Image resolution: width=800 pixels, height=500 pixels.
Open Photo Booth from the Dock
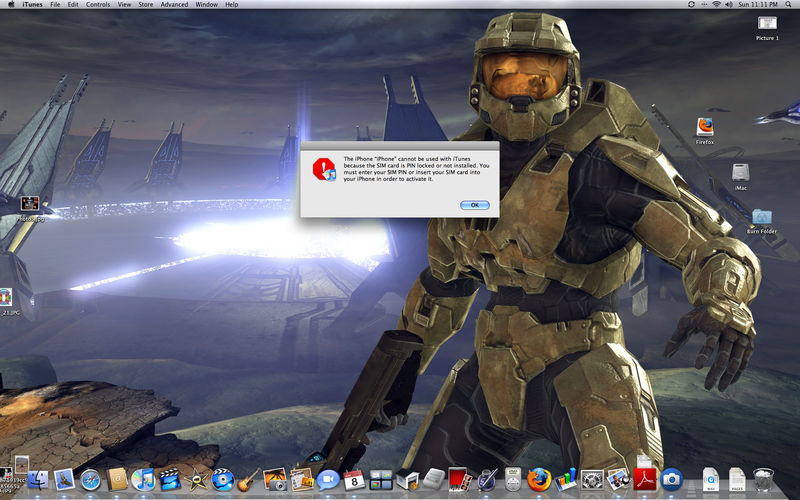460,480
